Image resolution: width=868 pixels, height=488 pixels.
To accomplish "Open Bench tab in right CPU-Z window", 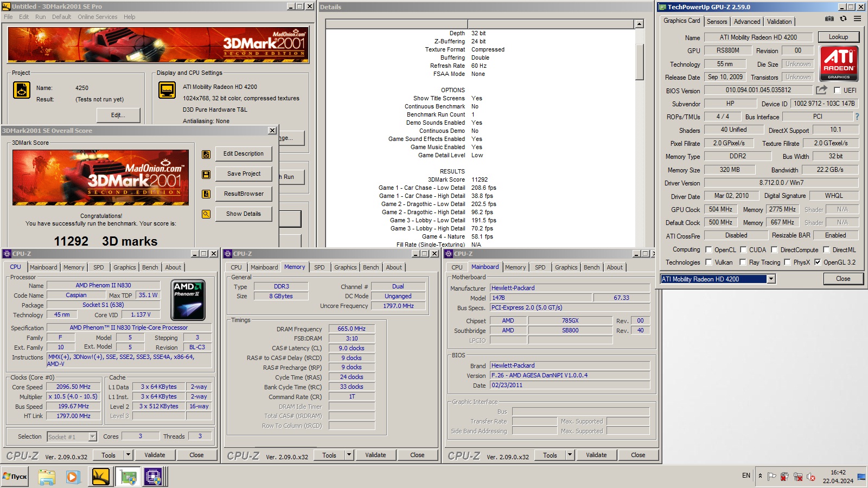I will (592, 267).
